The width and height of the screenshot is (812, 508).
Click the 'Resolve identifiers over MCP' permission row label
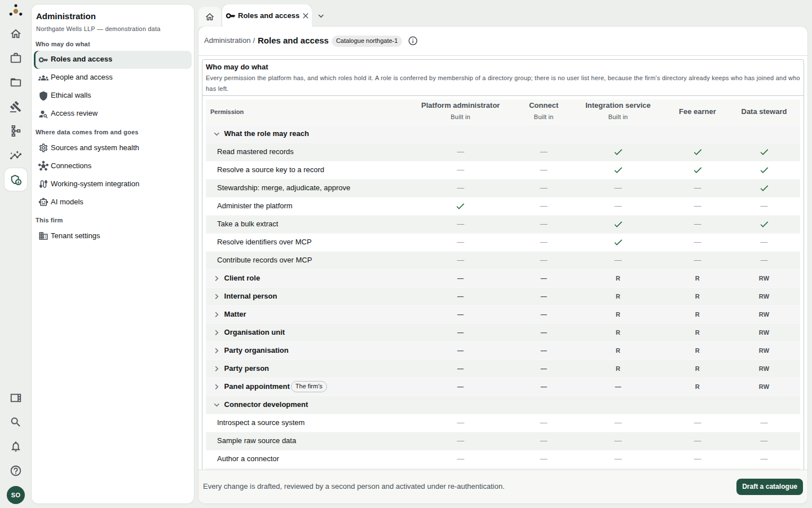click(x=264, y=242)
